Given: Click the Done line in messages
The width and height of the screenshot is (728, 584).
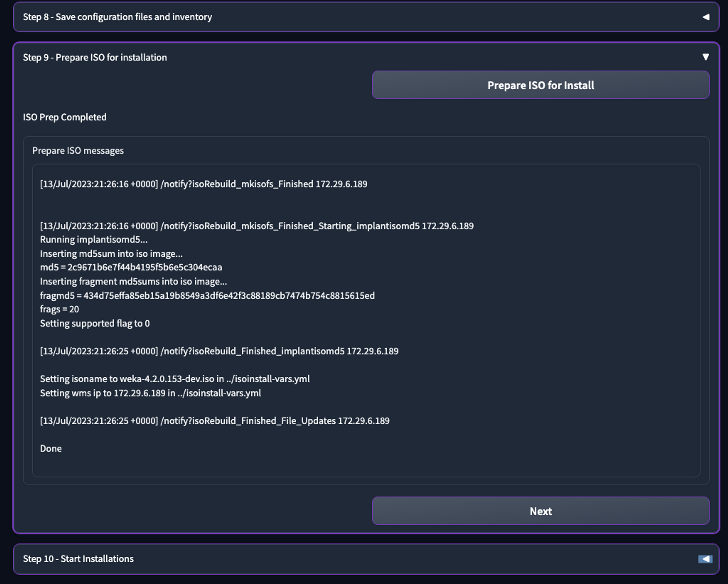Looking at the screenshot, I should pos(51,449).
